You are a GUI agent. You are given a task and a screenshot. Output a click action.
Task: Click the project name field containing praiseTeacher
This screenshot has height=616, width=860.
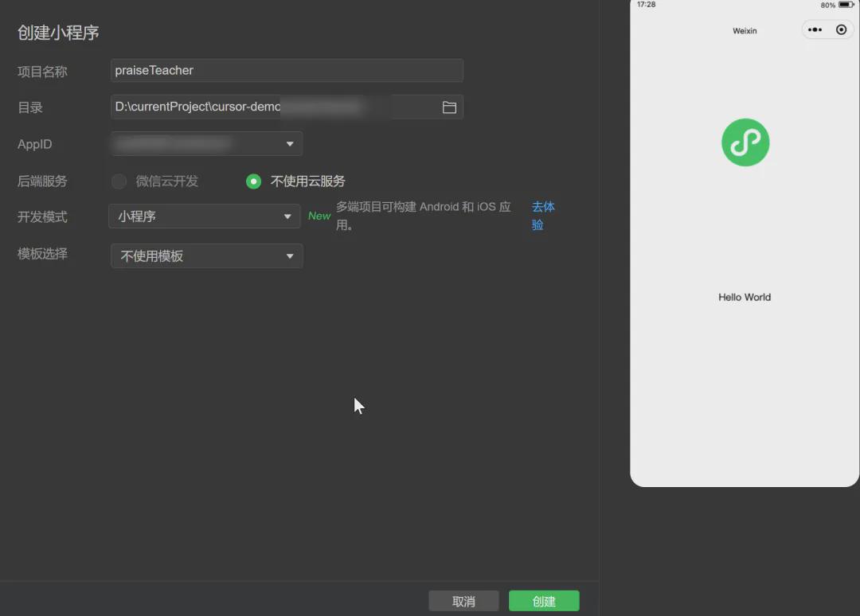287,70
